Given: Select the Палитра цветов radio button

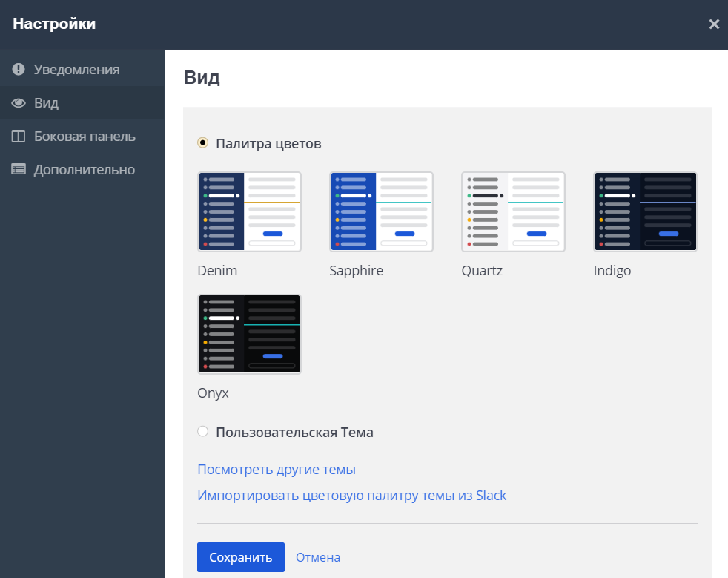Looking at the screenshot, I should [x=203, y=142].
